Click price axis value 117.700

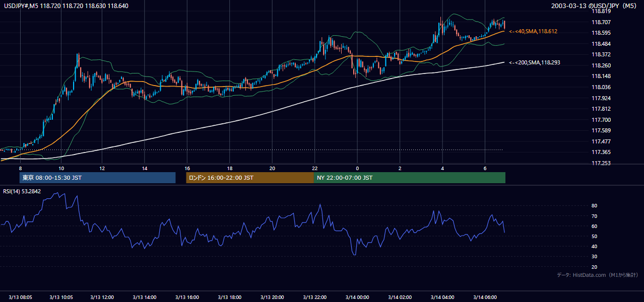pos(600,120)
